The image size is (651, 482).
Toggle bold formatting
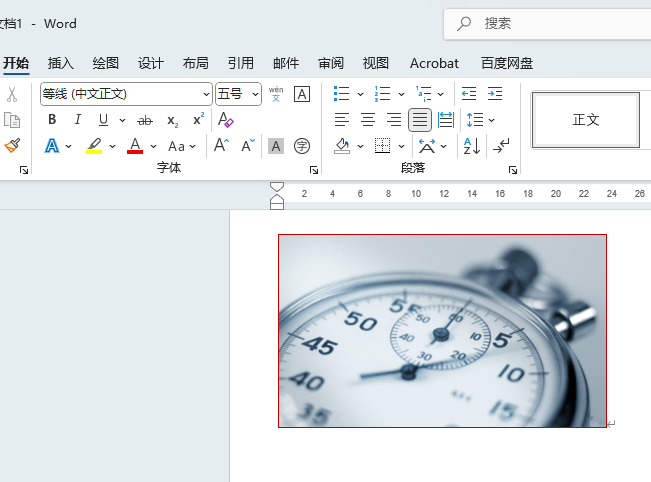52,120
